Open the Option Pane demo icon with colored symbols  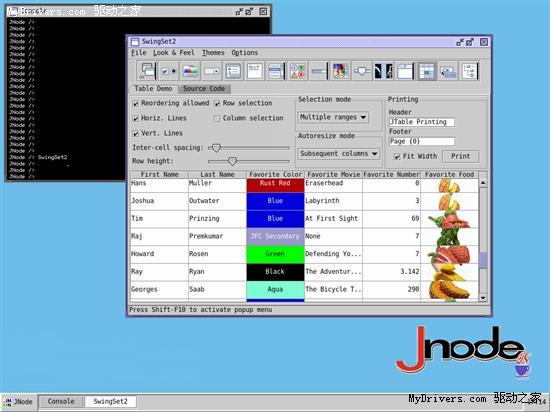[297, 71]
